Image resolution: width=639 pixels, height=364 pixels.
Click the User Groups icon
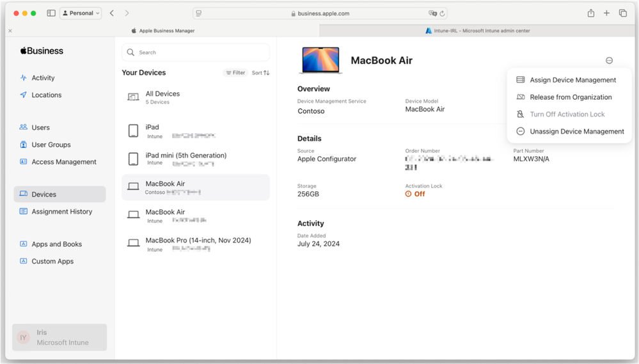click(x=23, y=145)
